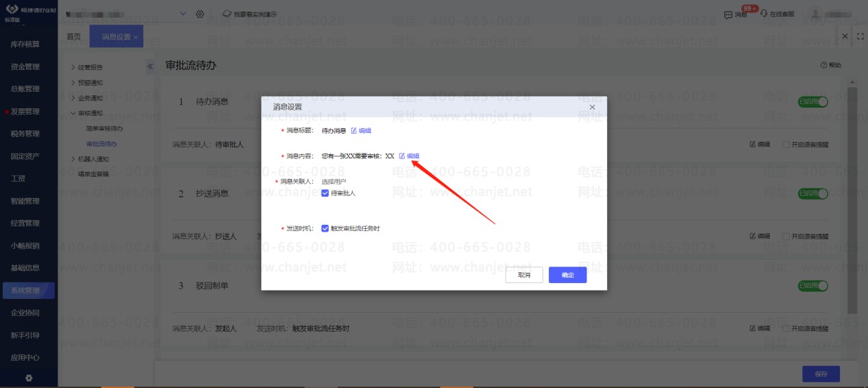
Task: Open the company selector dropdown arrow
Action: (x=183, y=14)
